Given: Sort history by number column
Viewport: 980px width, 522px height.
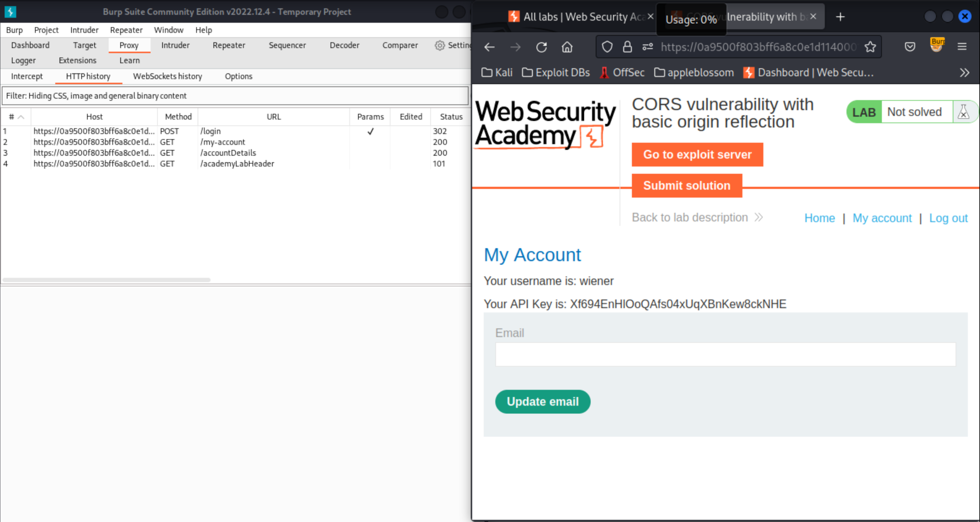Looking at the screenshot, I should [x=16, y=117].
